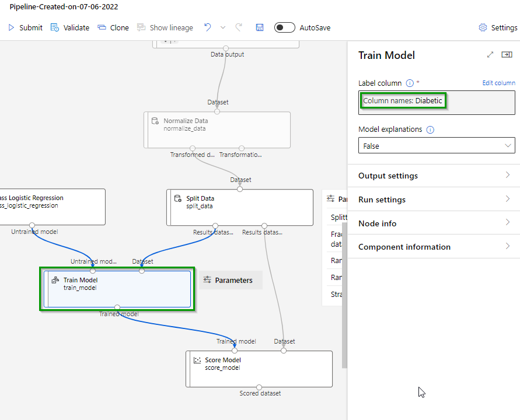This screenshot has width=520, height=420.
Task: Collapse the Train Model side panel
Action: point(507,55)
